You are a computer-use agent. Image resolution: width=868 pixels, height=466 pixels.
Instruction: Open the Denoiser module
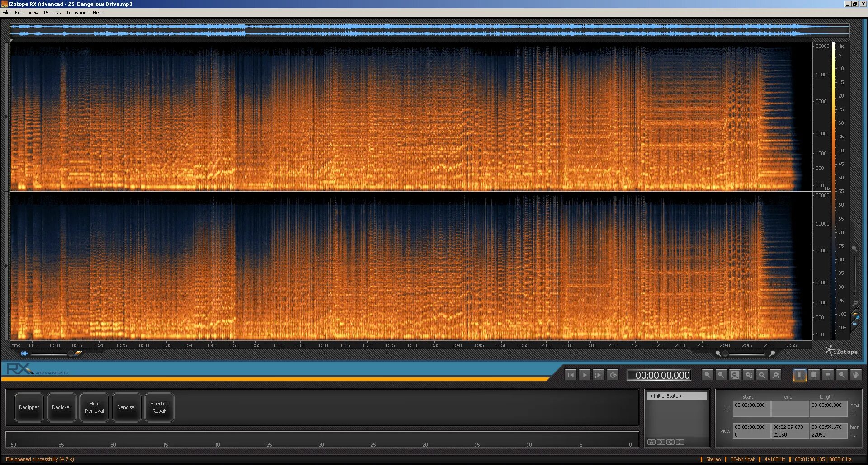tap(127, 408)
